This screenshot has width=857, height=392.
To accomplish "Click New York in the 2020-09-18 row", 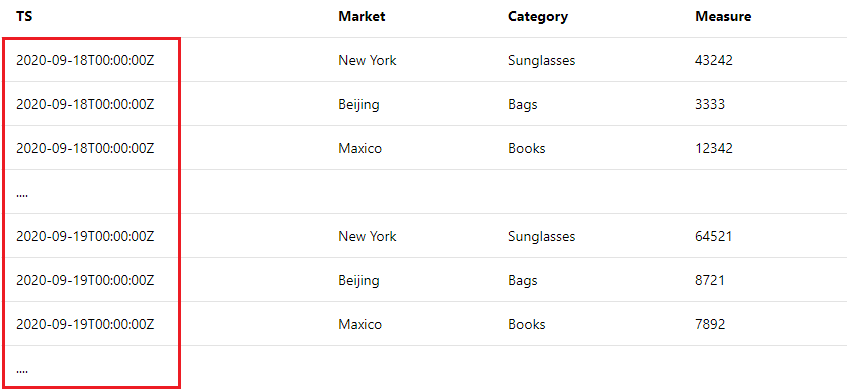I will pos(367,60).
